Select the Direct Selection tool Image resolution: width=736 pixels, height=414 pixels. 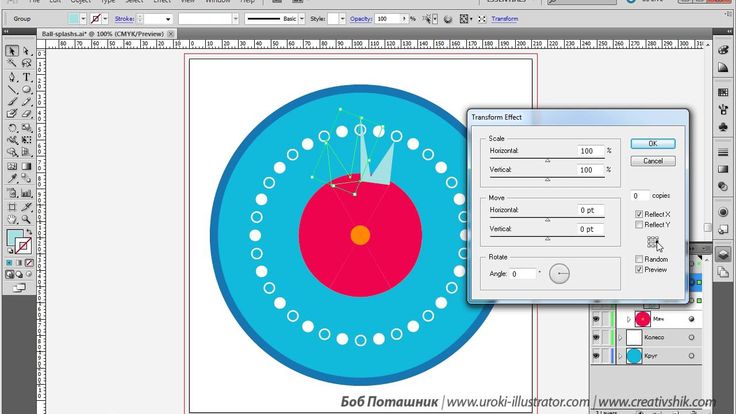(26, 51)
